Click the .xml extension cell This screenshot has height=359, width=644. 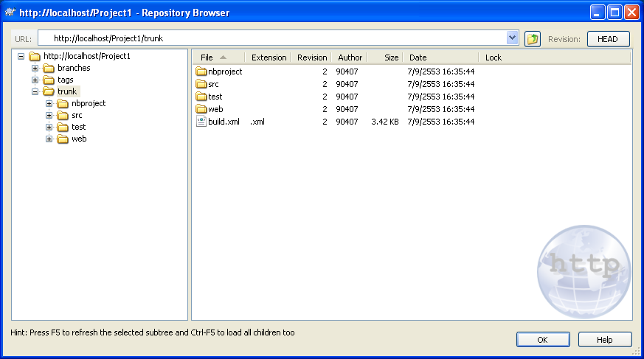point(257,122)
